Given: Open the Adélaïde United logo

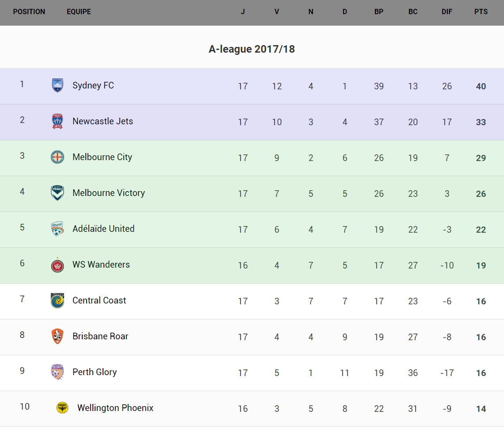Looking at the screenshot, I should pos(57,229).
